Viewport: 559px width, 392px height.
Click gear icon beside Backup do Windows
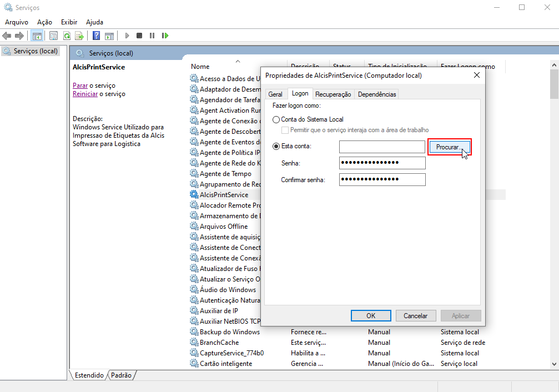coord(194,331)
